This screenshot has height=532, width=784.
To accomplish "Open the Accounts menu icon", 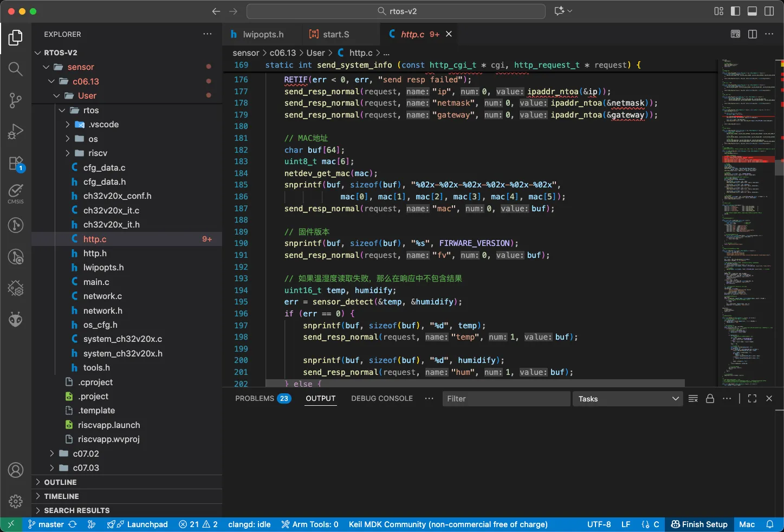I will point(15,470).
